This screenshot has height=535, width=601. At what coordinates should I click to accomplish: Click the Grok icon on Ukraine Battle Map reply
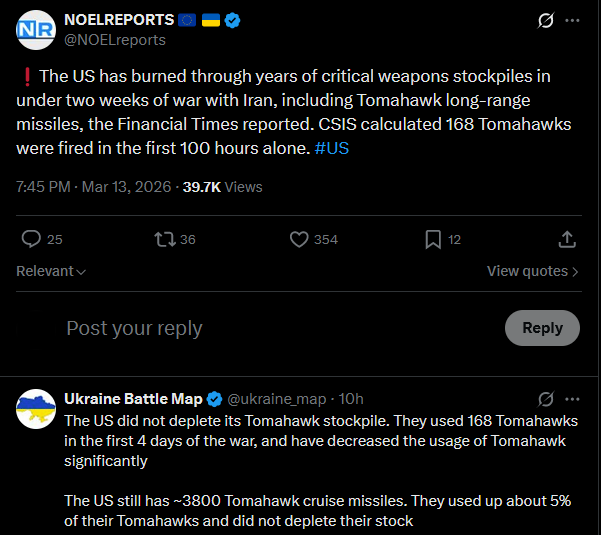pyautogui.click(x=545, y=399)
